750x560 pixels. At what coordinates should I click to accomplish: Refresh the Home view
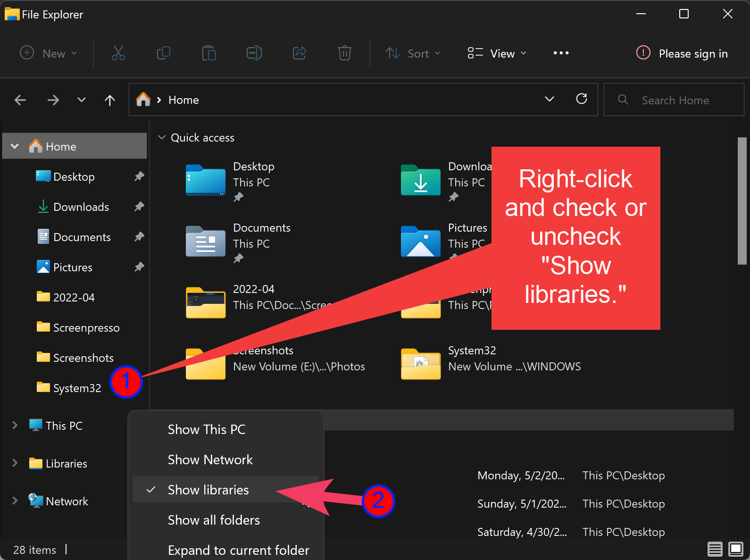(x=582, y=99)
